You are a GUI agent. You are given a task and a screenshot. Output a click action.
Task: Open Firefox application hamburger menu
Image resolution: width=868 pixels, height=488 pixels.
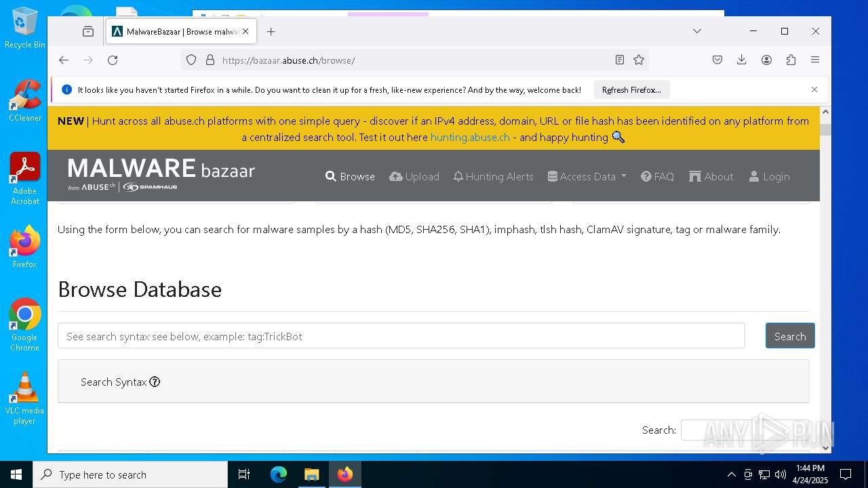click(815, 60)
